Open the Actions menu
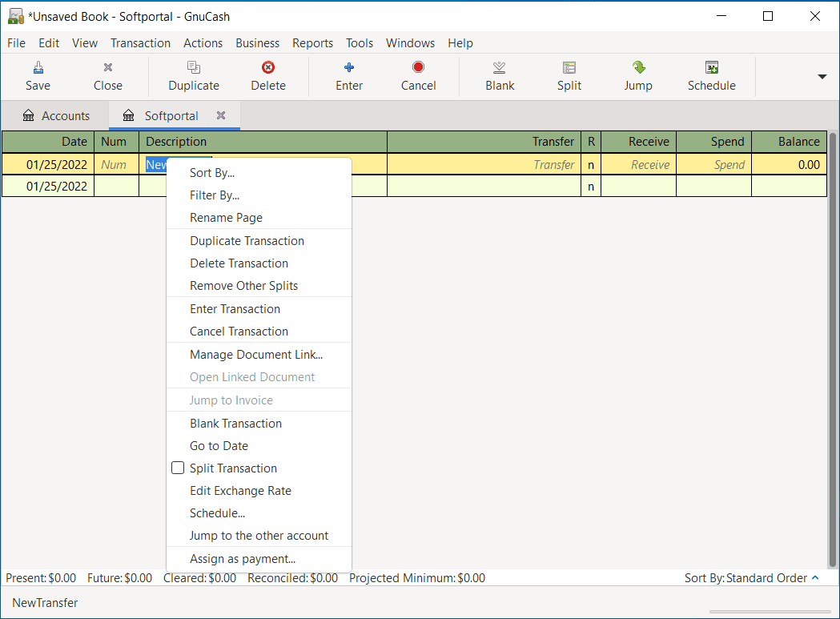The width and height of the screenshot is (840, 619). coord(203,43)
